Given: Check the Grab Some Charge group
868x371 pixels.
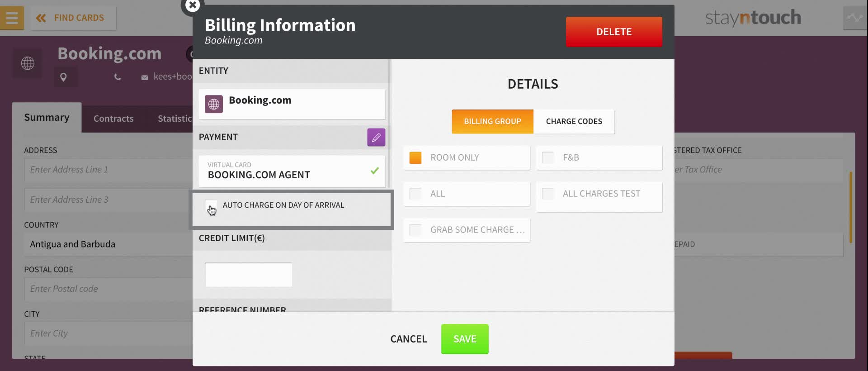Looking at the screenshot, I should click(415, 230).
